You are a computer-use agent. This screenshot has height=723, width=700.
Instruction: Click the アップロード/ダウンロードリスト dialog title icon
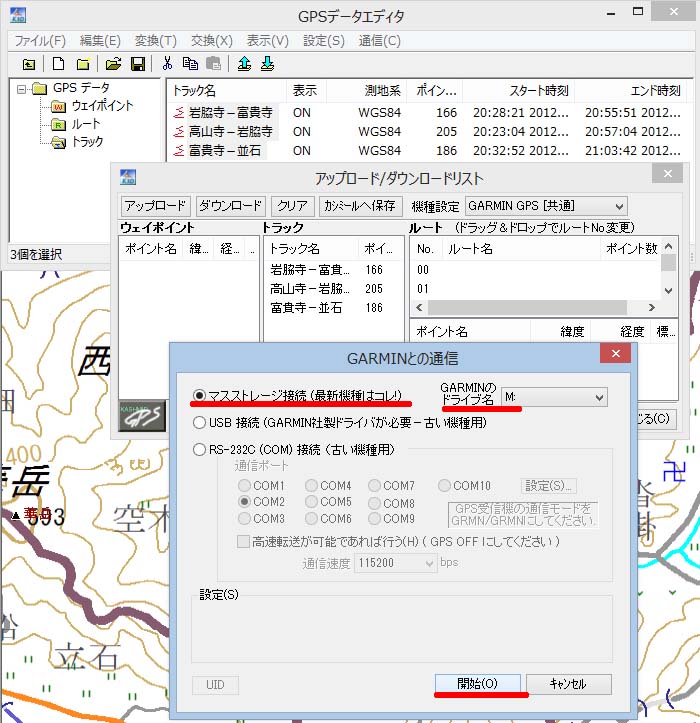pyautogui.click(x=128, y=177)
